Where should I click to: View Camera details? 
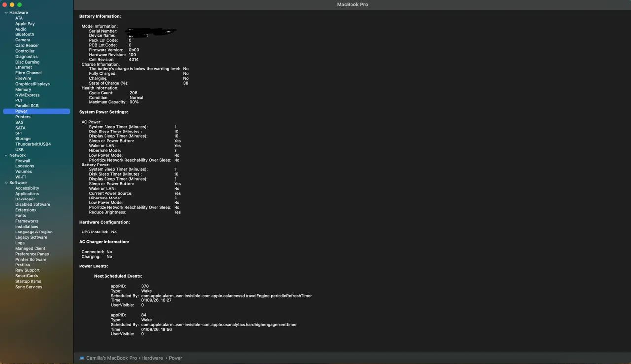23,40
